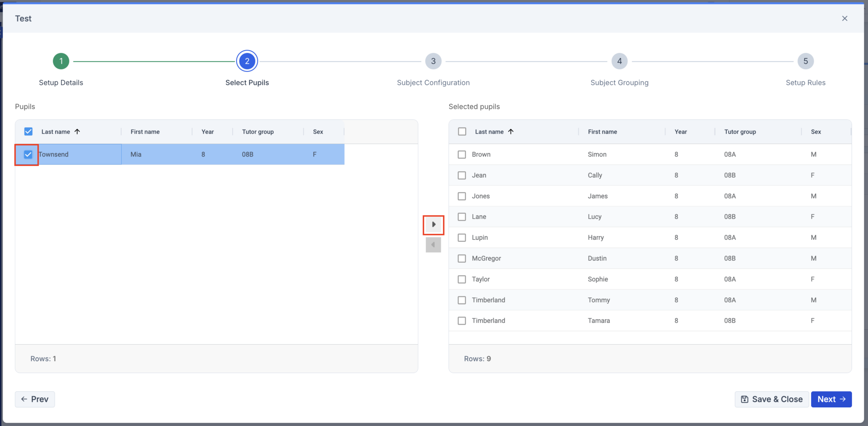The image size is (868, 426).
Task: Click the save icon in Save & Close
Action: click(745, 399)
